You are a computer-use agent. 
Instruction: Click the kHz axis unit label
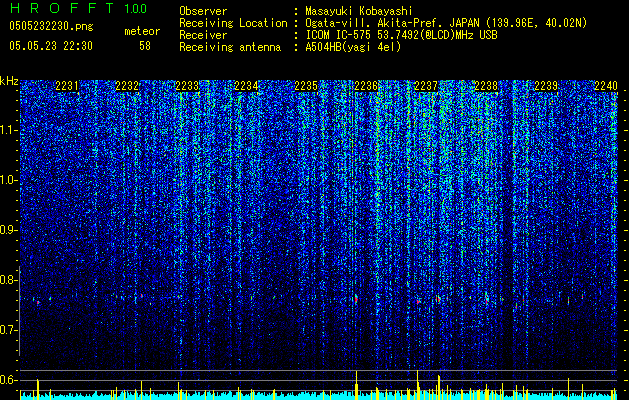(9, 81)
